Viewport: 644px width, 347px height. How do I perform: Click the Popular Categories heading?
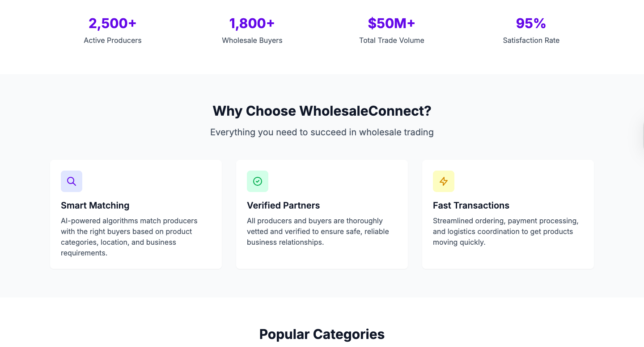click(x=322, y=334)
